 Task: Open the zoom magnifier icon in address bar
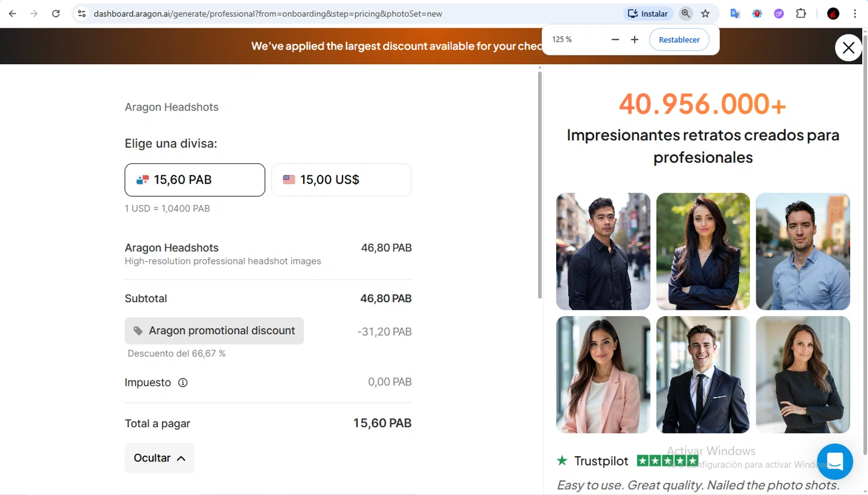[686, 13]
